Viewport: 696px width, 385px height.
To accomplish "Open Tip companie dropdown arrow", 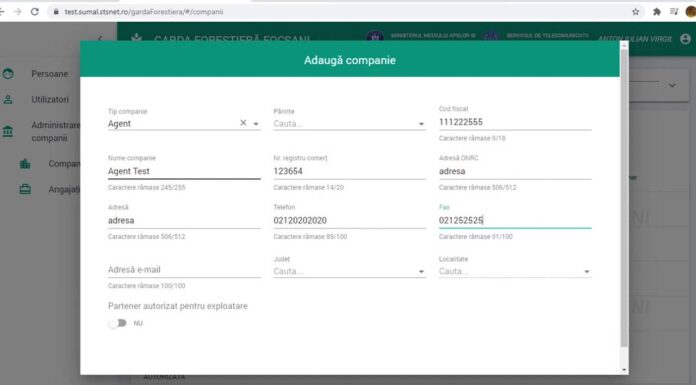I will (256, 124).
